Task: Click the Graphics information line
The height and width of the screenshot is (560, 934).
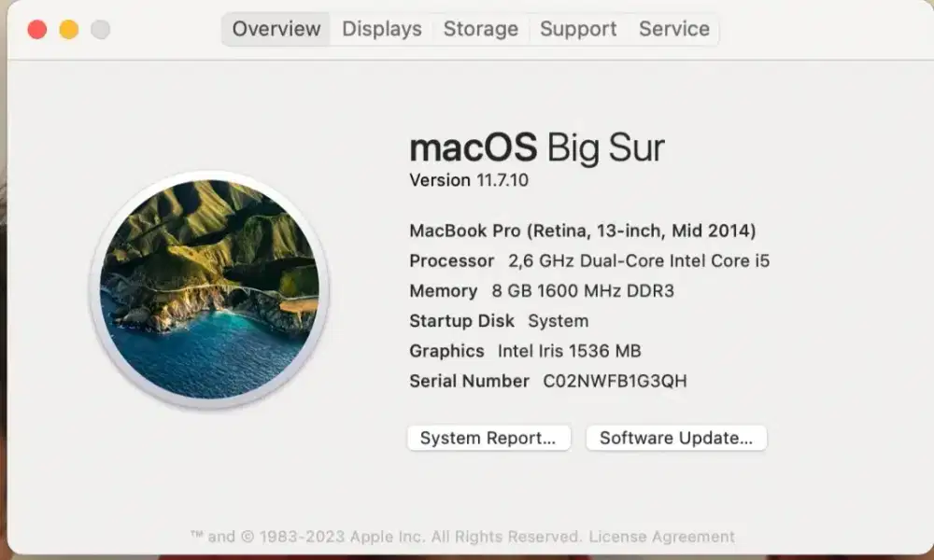Action: click(525, 351)
